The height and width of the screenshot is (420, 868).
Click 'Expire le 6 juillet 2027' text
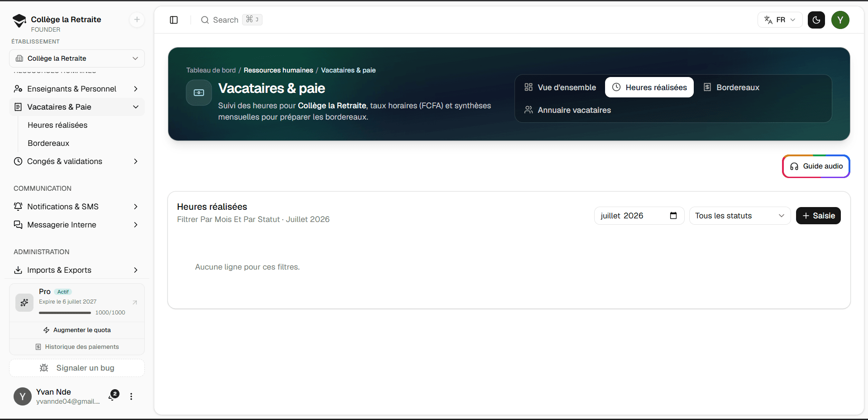67,302
